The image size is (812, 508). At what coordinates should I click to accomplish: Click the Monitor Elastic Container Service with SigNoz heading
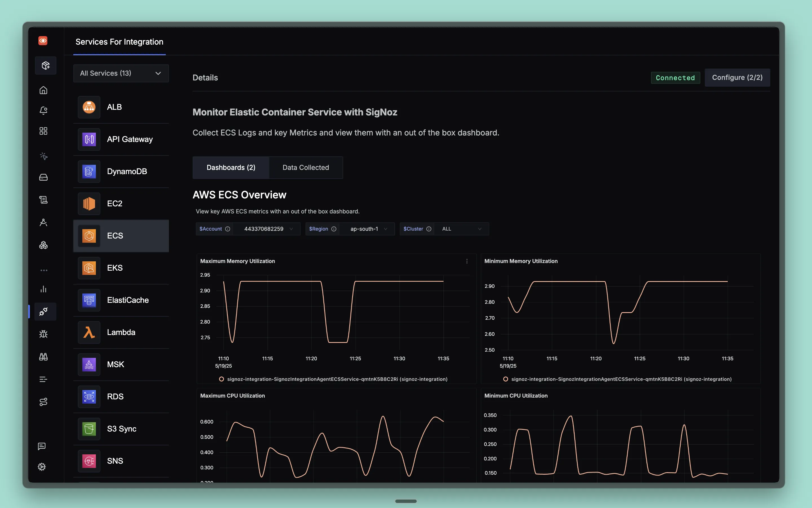(295, 112)
